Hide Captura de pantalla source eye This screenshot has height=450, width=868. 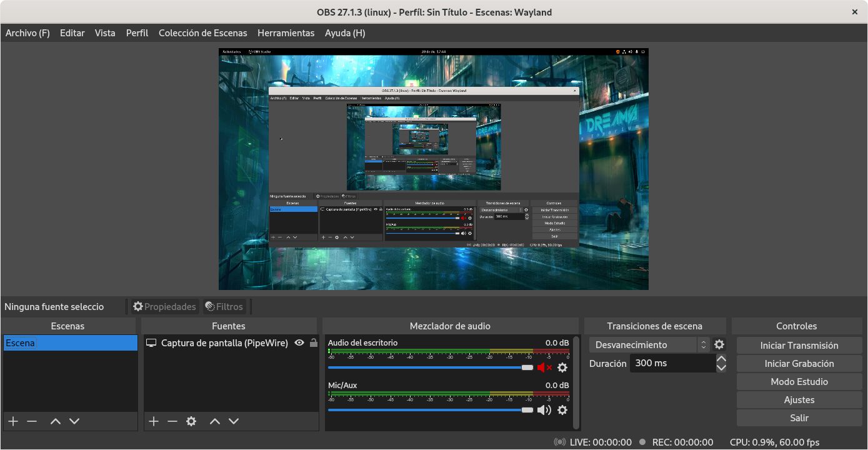click(299, 342)
